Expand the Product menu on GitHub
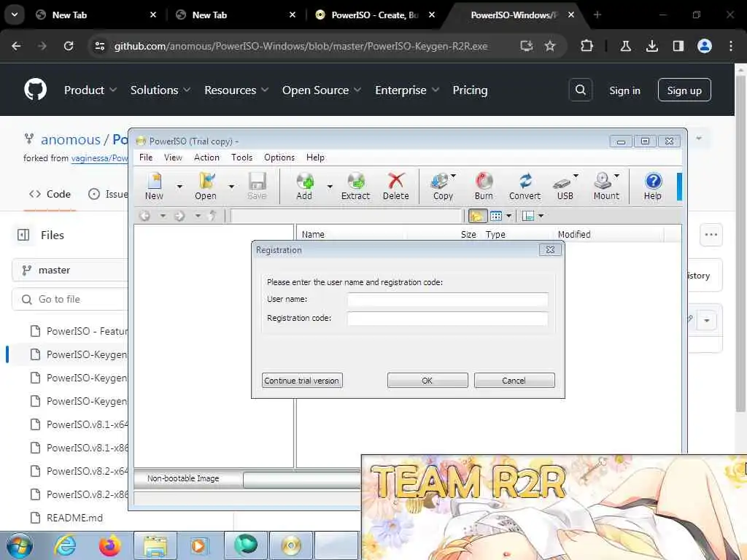This screenshot has height=560, width=747. [90, 90]
